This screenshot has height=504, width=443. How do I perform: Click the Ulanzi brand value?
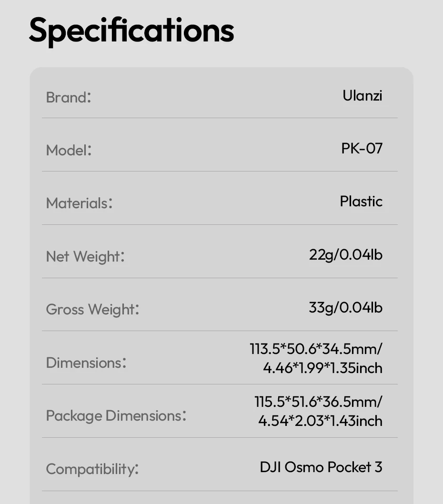(362, 95)
